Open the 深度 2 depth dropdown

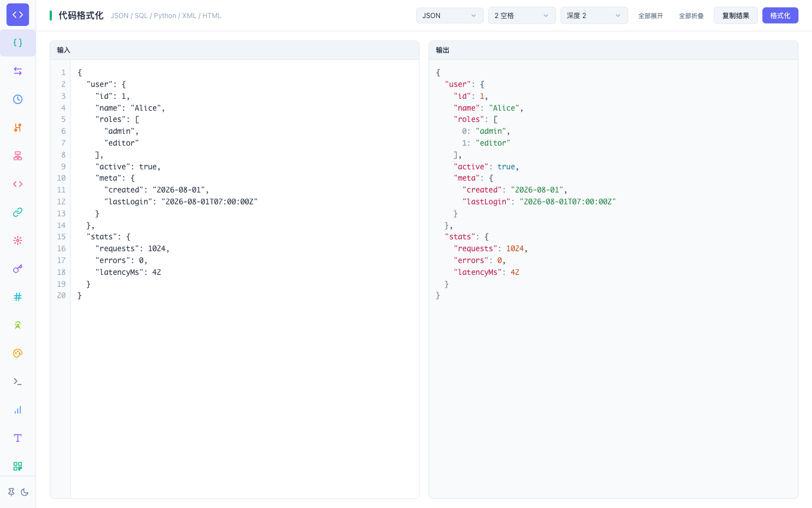594,15
